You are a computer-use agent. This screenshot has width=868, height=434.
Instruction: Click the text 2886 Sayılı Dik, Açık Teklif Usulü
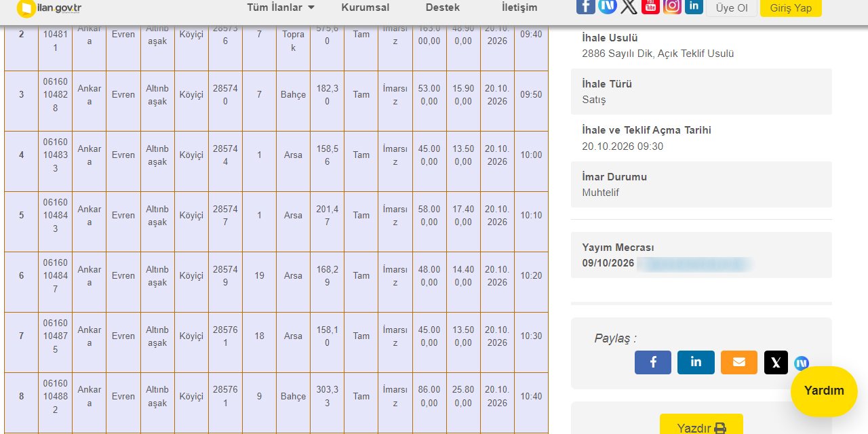point(658,54)
